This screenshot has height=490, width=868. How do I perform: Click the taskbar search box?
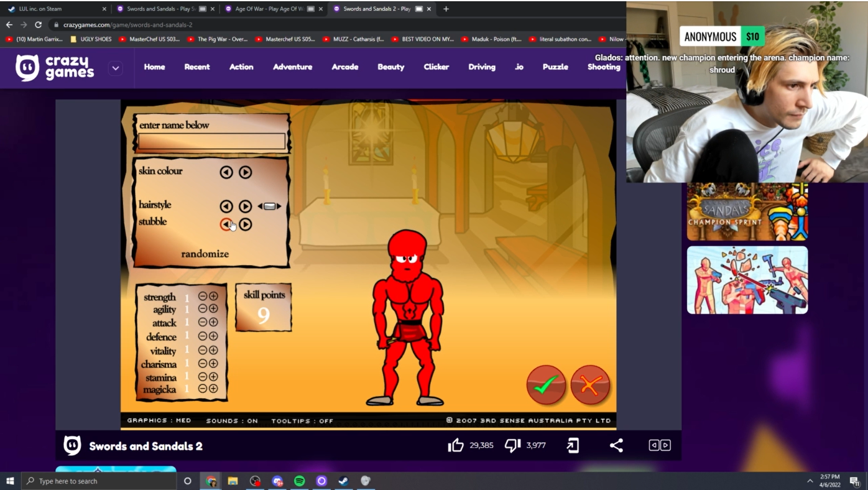(99, 481)
